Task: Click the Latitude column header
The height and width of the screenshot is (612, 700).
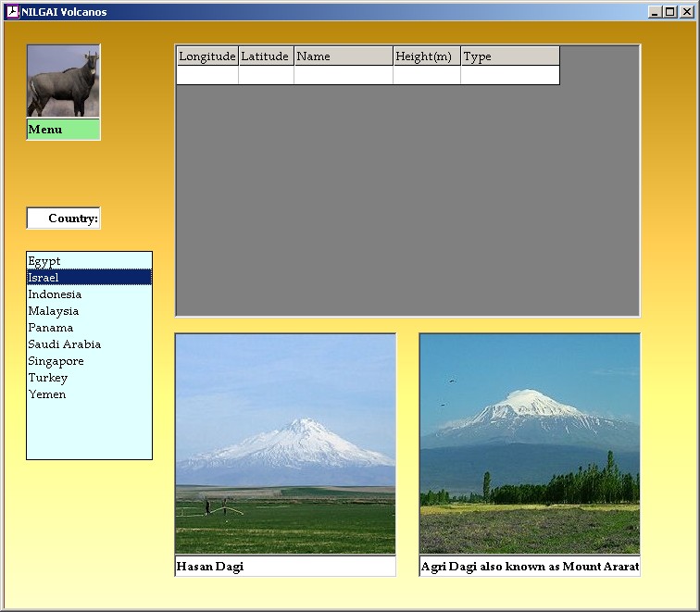Action: [266, 56]
